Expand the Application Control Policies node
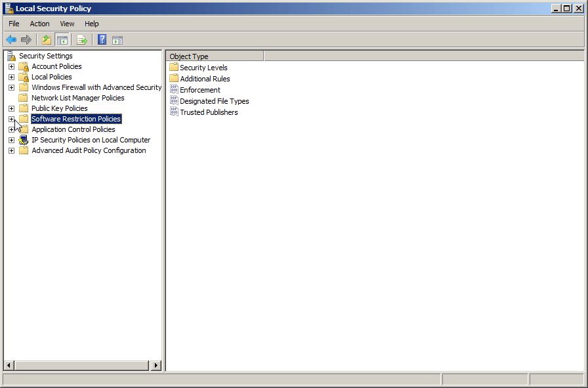Image resolution: width=588 pixels, height=388 pixels. point(12,129)
